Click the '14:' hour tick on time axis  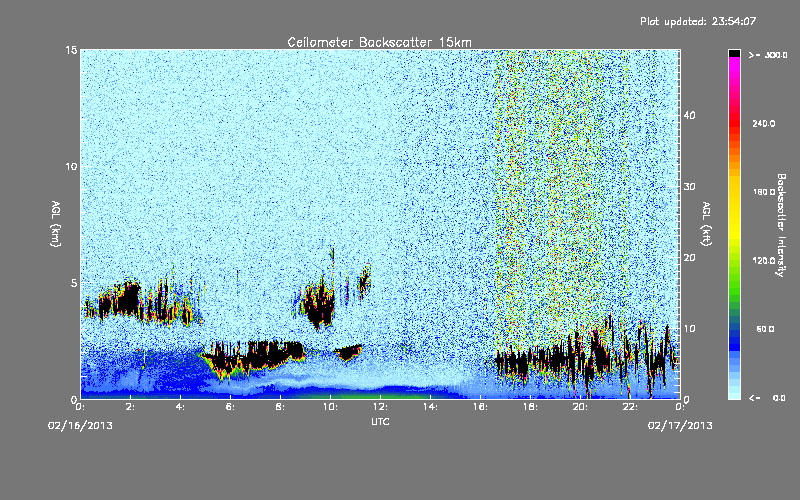pyautogui.click(x=430, y=407)
